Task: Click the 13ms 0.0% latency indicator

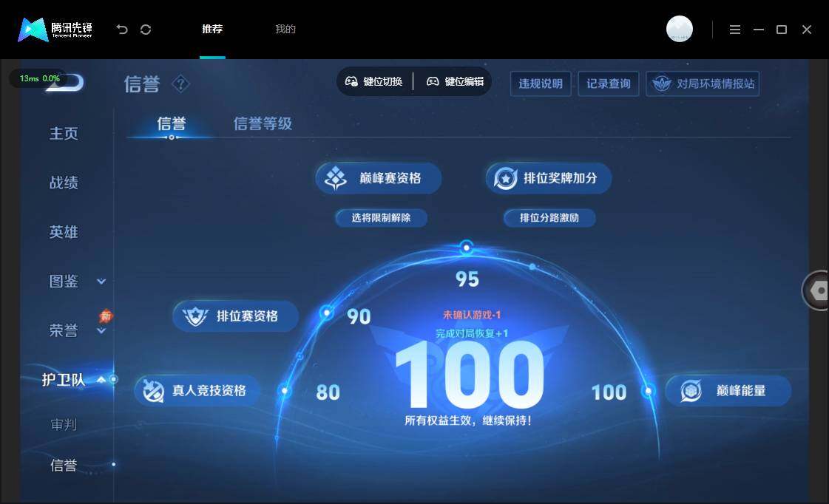Action: 38,79
